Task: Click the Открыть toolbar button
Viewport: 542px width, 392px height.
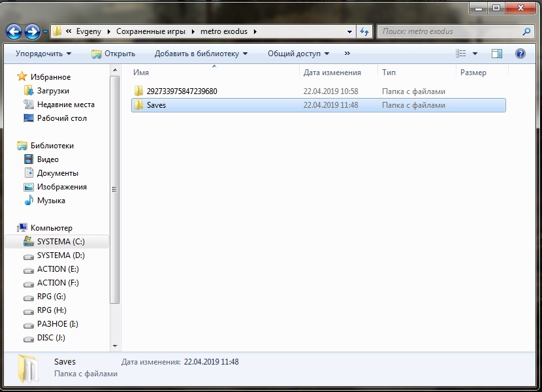Action: (114, 54)
